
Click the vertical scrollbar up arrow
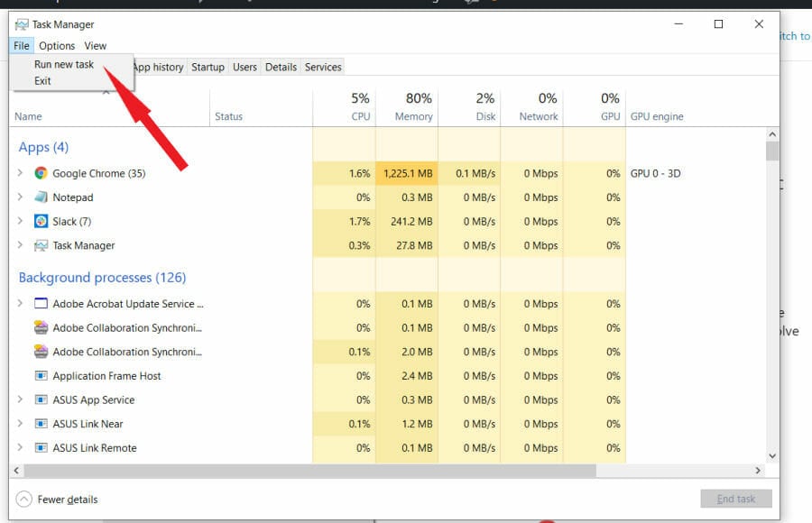click(772, 134)
